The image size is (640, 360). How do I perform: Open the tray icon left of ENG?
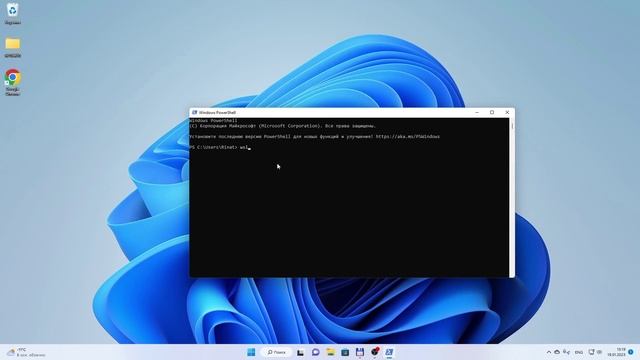(567, 352)
